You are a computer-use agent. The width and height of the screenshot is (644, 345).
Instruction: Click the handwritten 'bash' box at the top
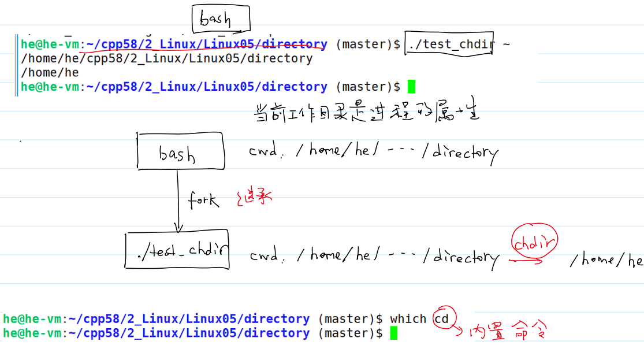click(221, 19)
